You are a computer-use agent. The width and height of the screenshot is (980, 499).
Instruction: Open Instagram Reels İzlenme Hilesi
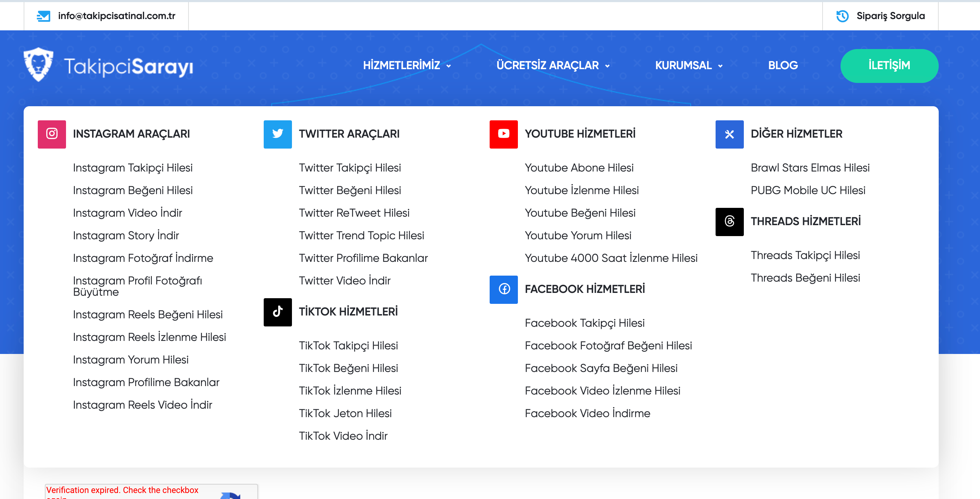[x=150, y=337]
